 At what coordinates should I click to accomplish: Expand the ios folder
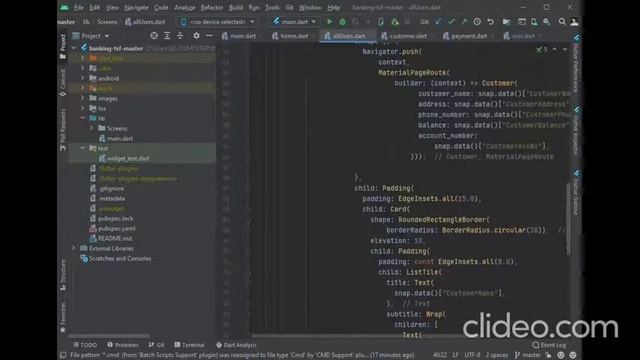[x=82, y=108]
